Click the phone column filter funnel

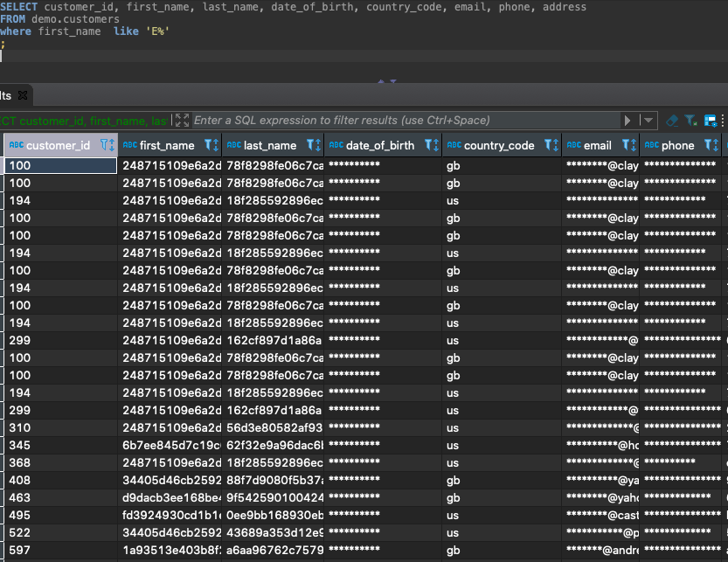click(708, 145)
